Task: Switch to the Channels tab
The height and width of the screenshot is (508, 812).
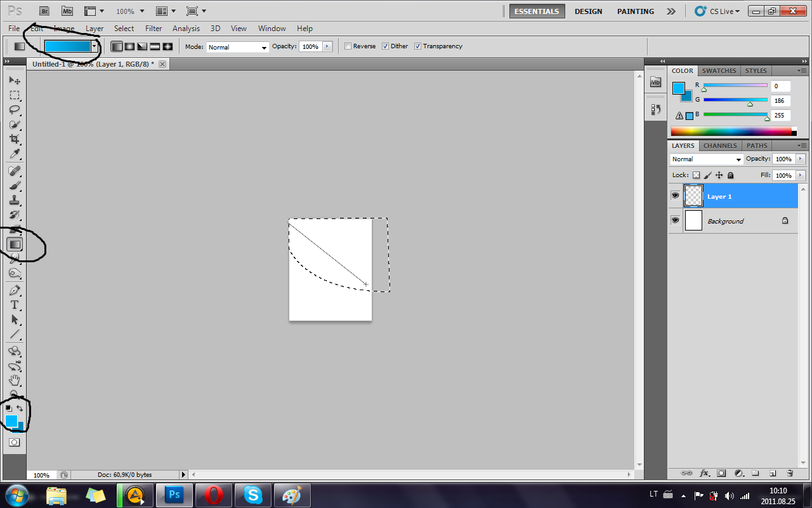Action: [720, 145]
